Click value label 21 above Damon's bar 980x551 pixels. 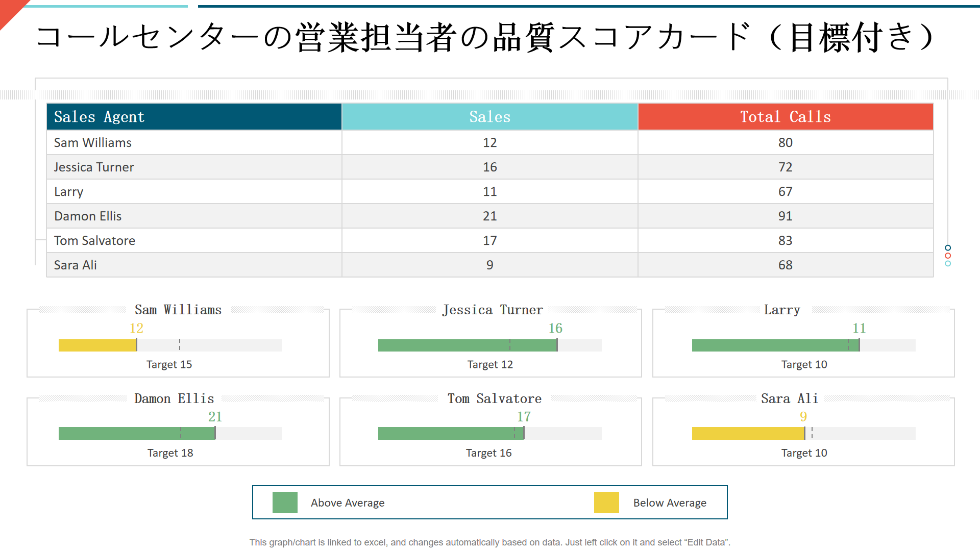click(x=215, y=417)
